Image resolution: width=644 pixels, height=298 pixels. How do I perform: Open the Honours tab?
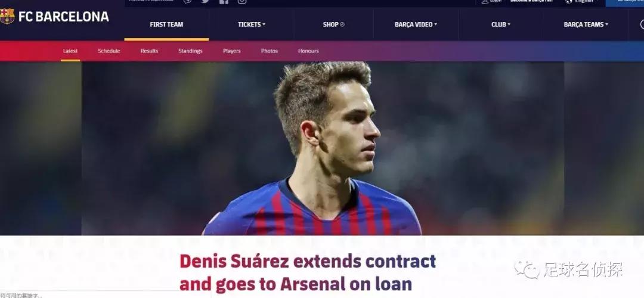[308, 51]
